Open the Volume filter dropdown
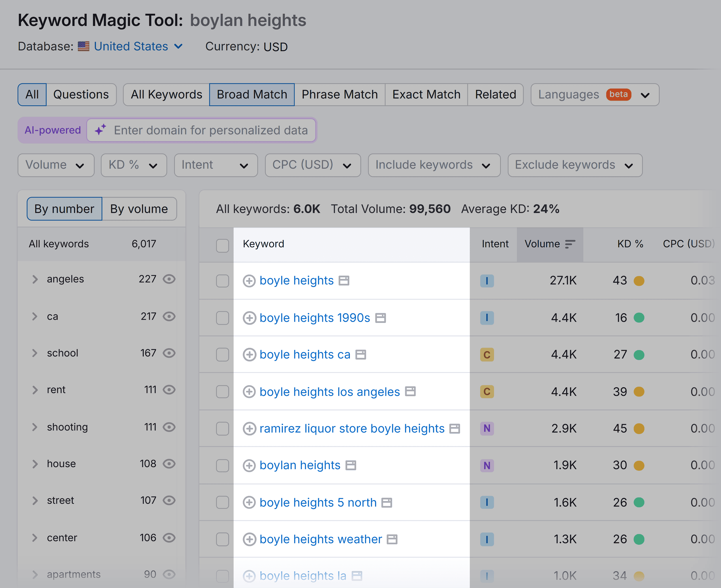This screenshot has height=588, width=721. (x=56, y=165)
